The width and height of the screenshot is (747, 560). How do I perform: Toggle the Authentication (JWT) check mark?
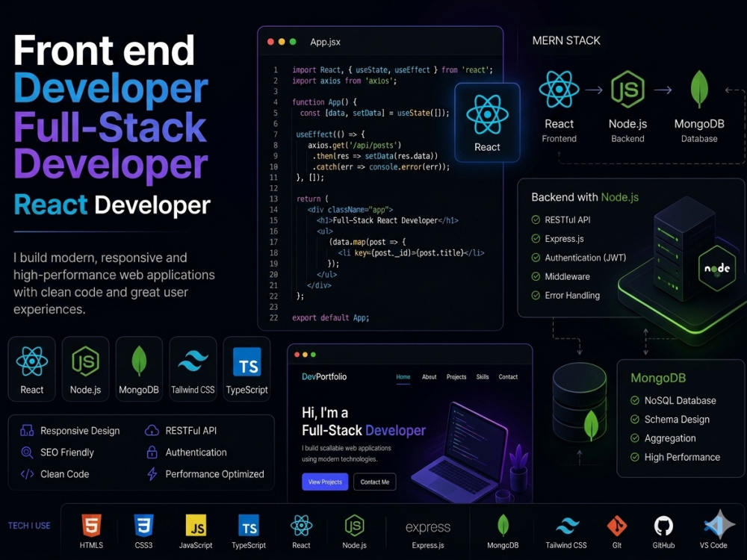536,258
